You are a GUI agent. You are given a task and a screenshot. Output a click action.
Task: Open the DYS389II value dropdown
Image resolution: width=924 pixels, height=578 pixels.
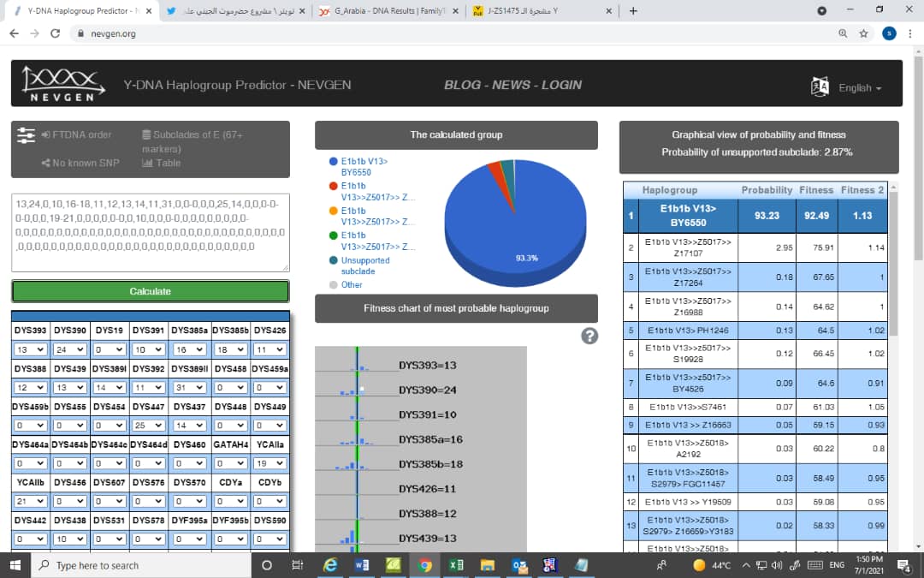[190, 388]
